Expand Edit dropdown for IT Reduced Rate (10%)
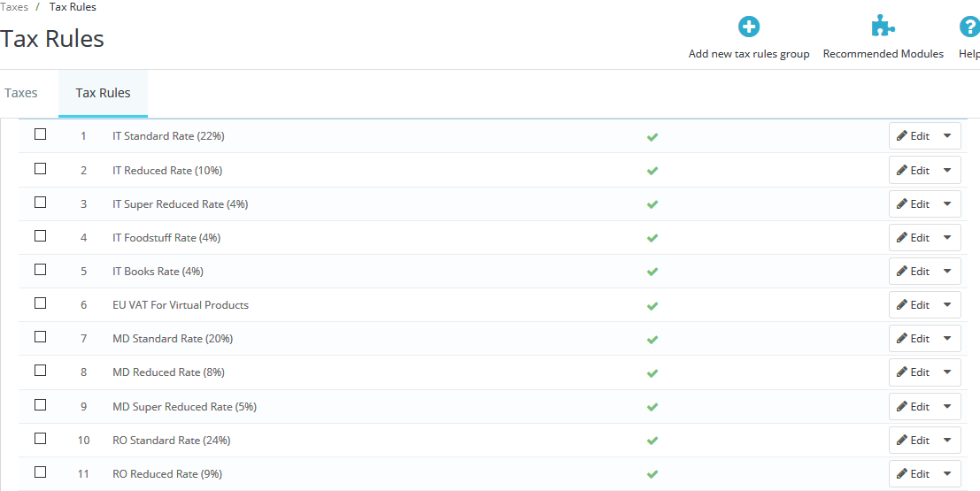 coord(947,171)
